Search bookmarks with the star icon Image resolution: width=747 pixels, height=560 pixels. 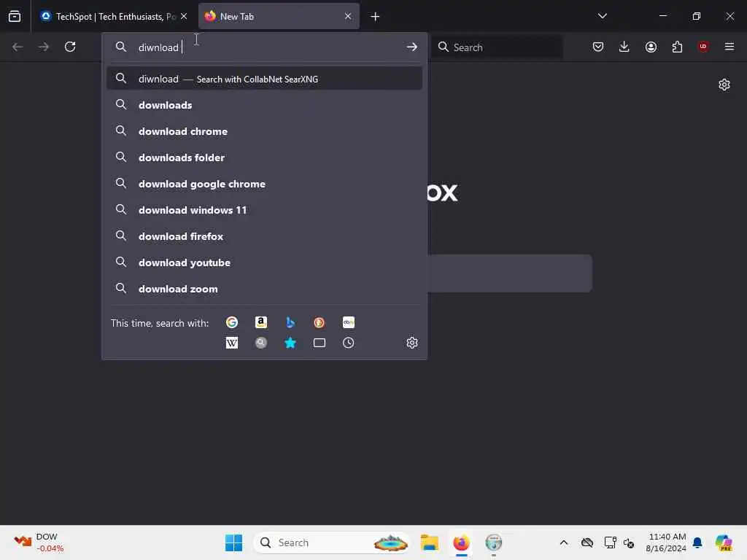pos(290,343)
